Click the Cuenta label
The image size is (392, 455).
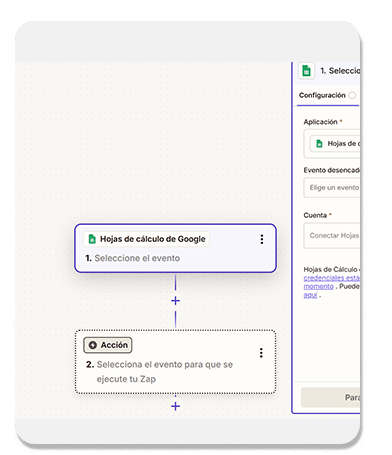click(315, 215)
